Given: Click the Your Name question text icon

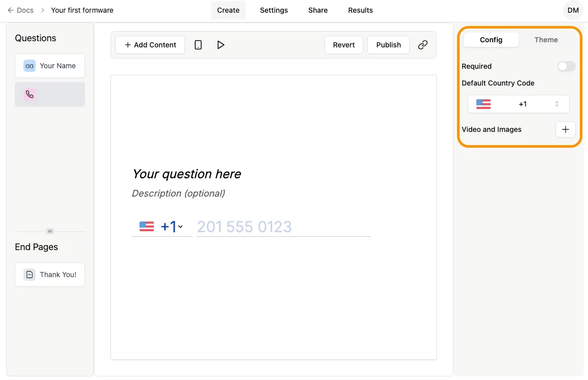Looking at the screenshot, I should (29, 66).
